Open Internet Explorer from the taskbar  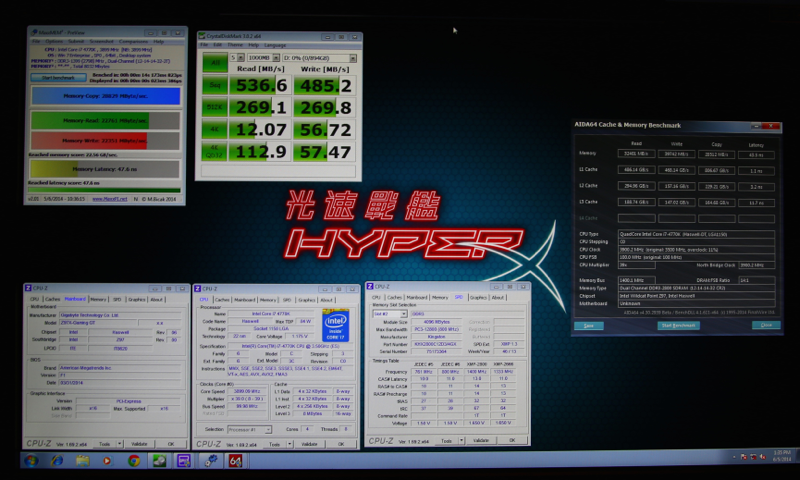click(x=56, y=461)
